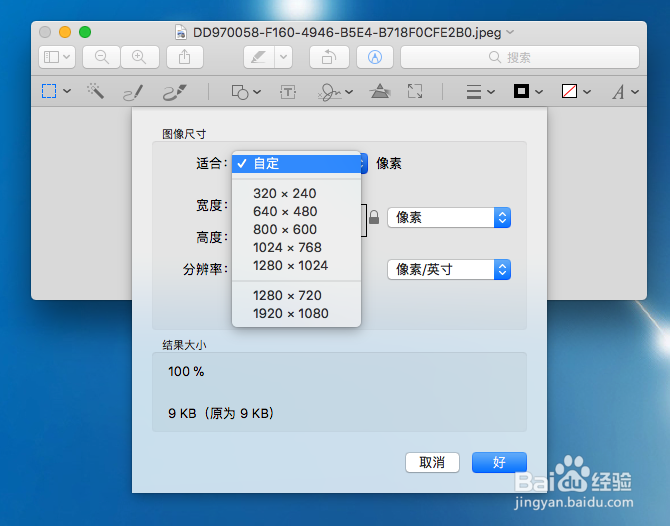Screen dimensions: 670x526
Task: Click the rotate left button
Action: click(329, 57)
